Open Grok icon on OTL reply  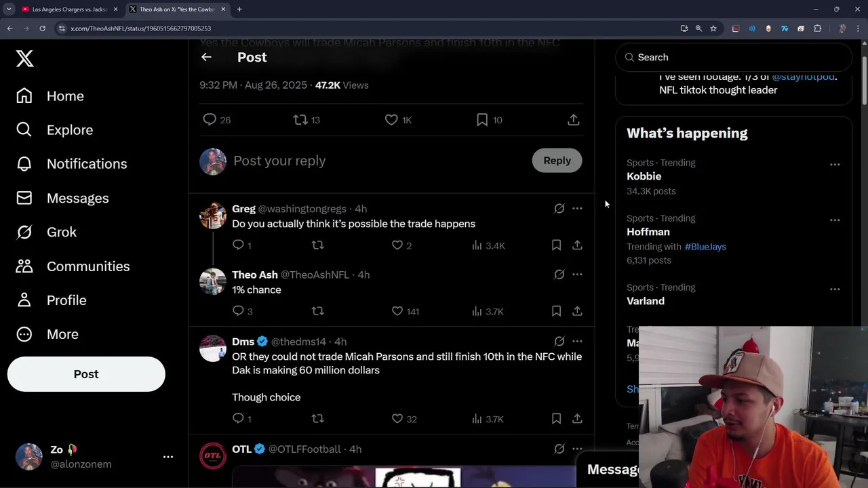click(559, 449)
